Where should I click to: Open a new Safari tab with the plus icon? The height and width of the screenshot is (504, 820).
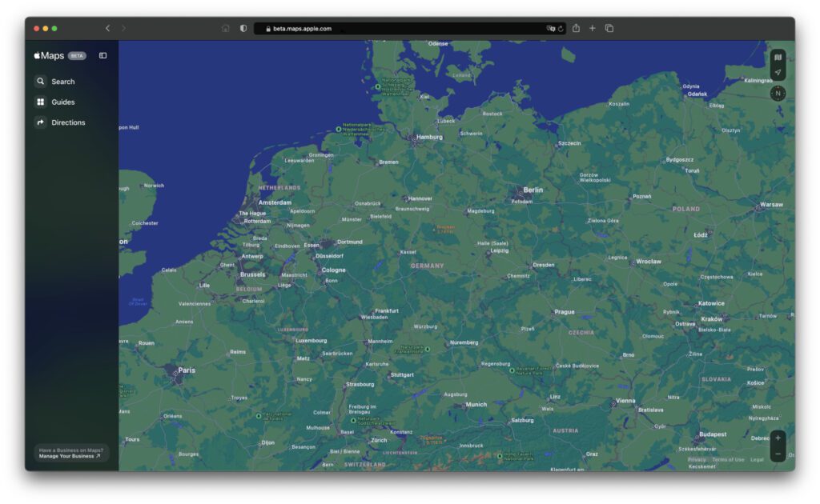[593, 27]
